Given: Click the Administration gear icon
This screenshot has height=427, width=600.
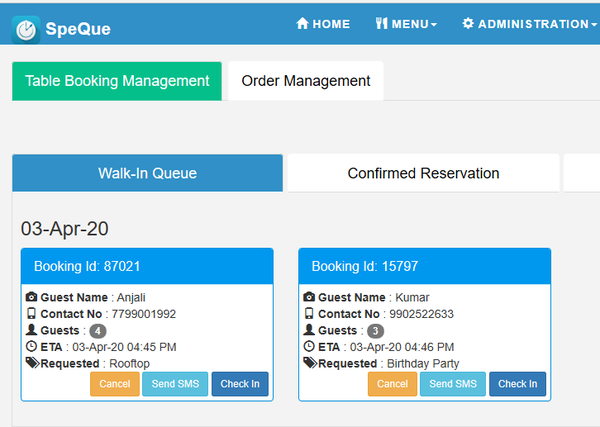Looking at the screenshot, I should coord(468,23).
